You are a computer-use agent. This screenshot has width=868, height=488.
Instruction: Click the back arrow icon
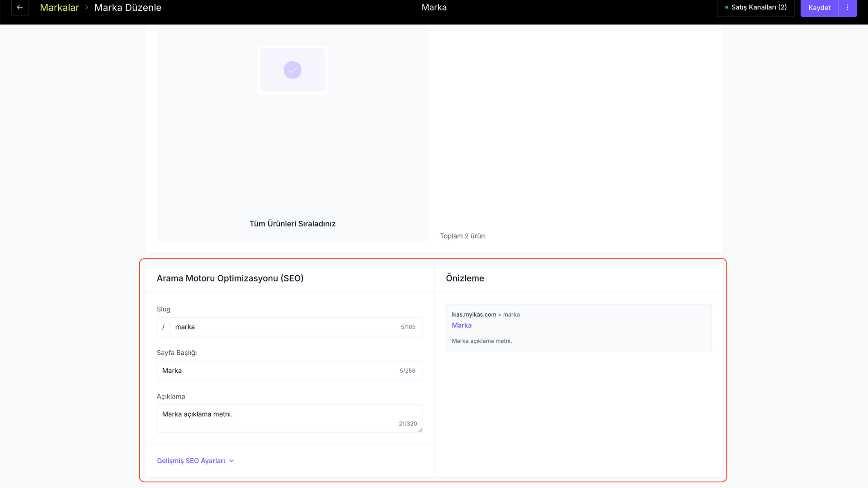20,8
